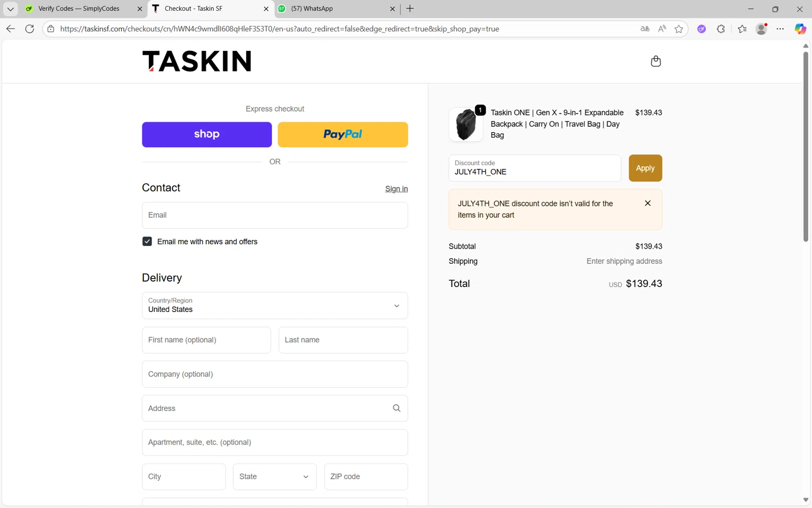Dismiss the invalid discount code message
Viewport: 812px width, 508px height.
click(x=647, y=203)
